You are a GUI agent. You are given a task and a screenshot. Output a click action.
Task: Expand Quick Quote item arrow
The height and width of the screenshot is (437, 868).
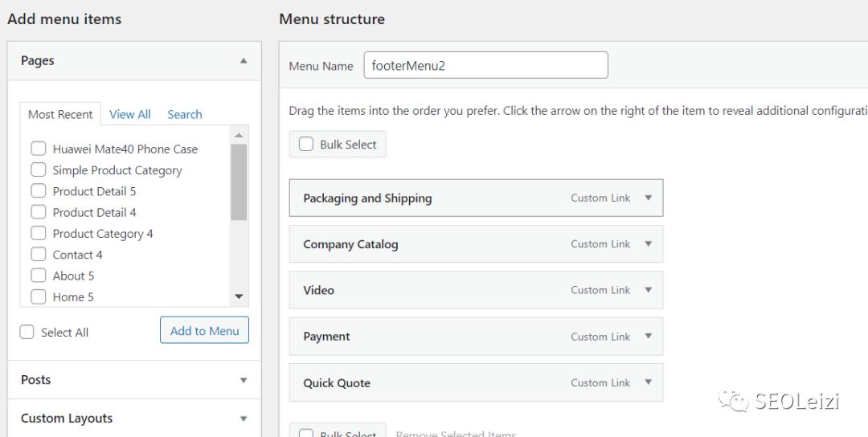[649, 382]
